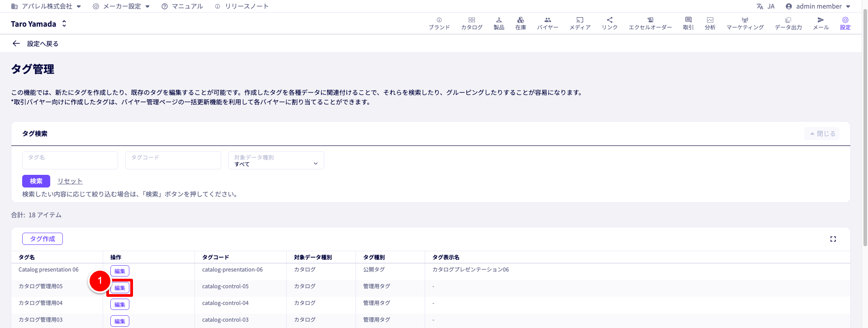Screen dimensions: 868x328
Task: Expand the admin member account menu
Action: 818,6
